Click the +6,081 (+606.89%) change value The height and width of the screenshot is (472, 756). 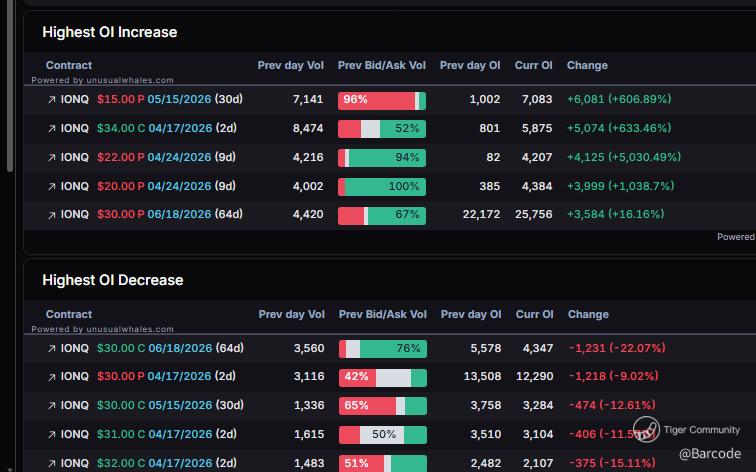(618, 100)
